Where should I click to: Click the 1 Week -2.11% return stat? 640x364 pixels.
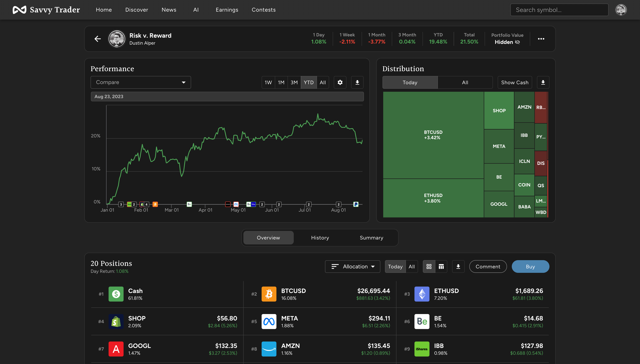tap(347, 39)
